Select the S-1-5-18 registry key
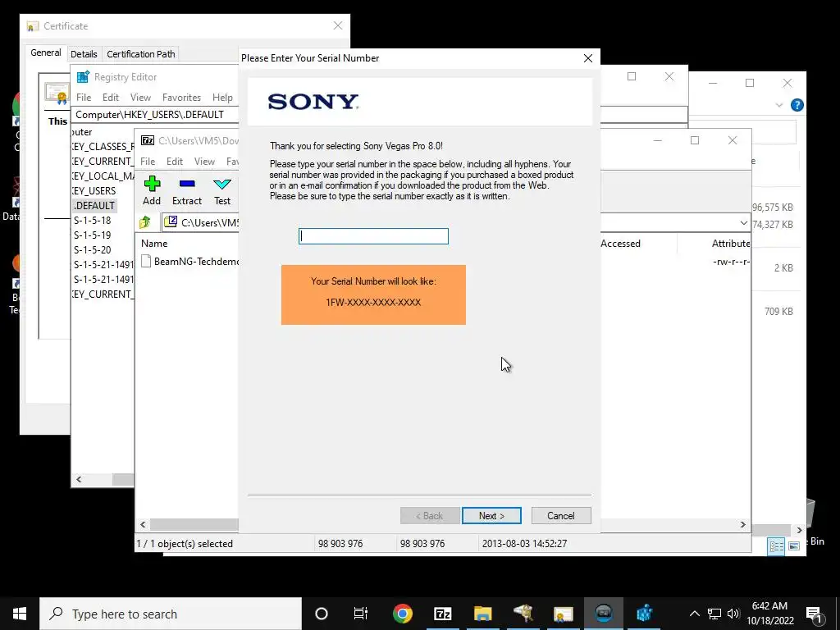This screenshot has width=840, height=630. click(92, 220)
